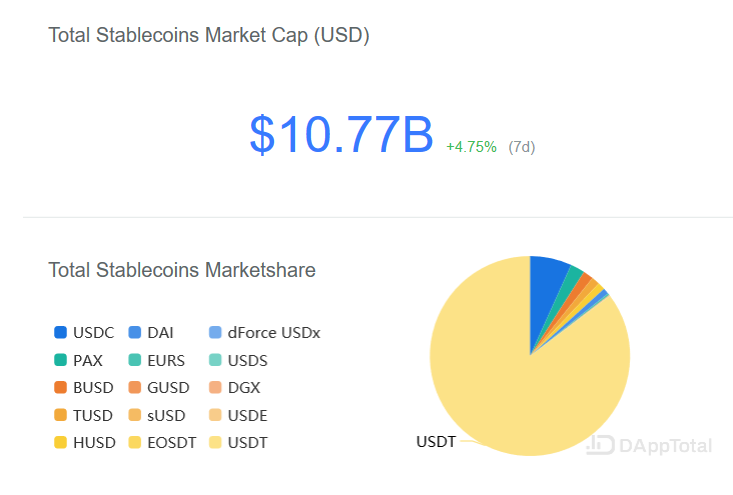Screen dimensions: 733x495
Task: Toggle the USDT legend entry
Action: point(238,442)
